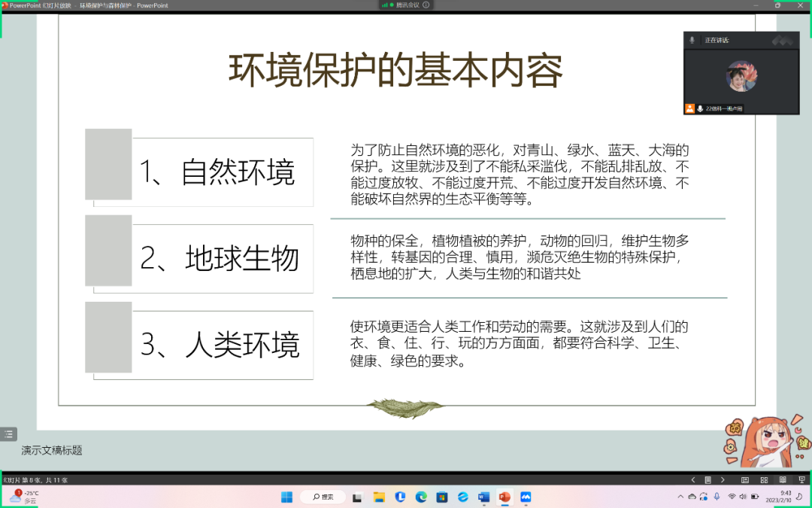812x508 pixels.
Task: Click the speaker's avatar in meeting panel
Action: click(741, 76)
